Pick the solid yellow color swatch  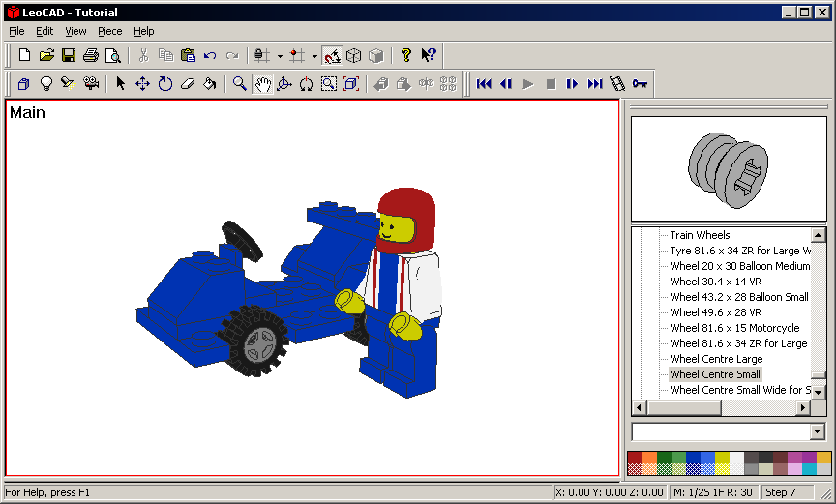[x=722, y=458]
